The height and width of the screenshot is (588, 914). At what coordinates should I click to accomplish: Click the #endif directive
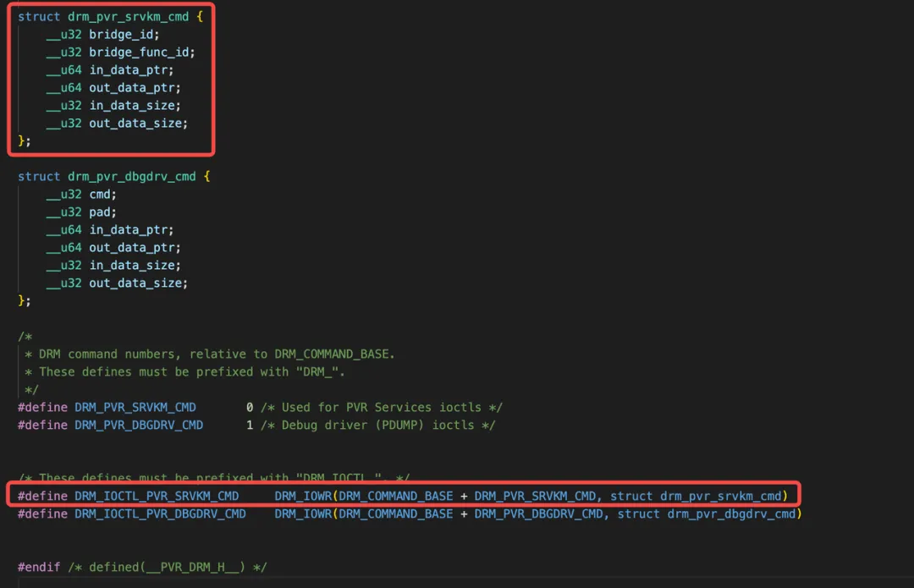39,567
